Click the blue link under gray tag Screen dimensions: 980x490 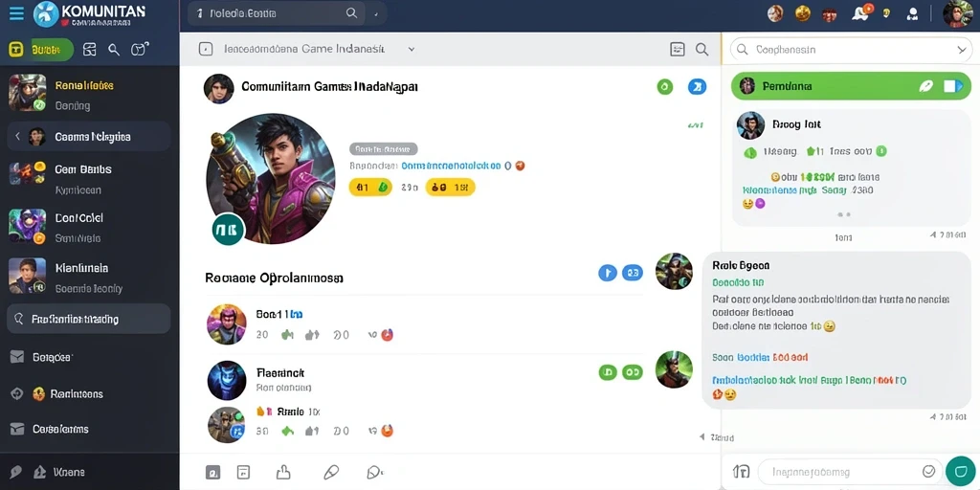click(450, 166)
